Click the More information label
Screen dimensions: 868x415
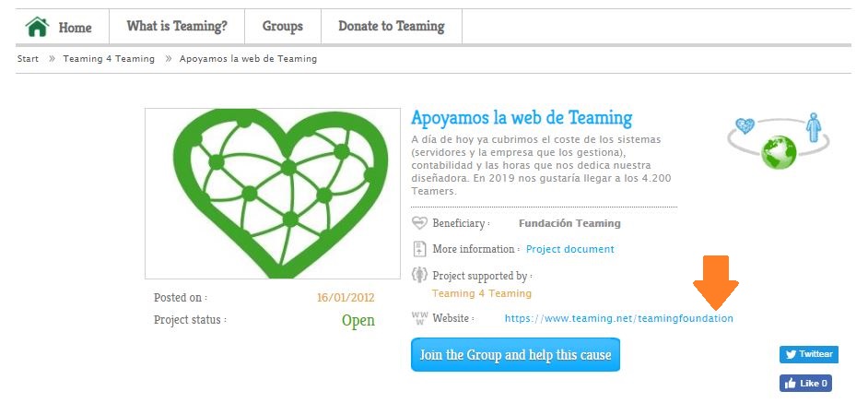point(475,249)
